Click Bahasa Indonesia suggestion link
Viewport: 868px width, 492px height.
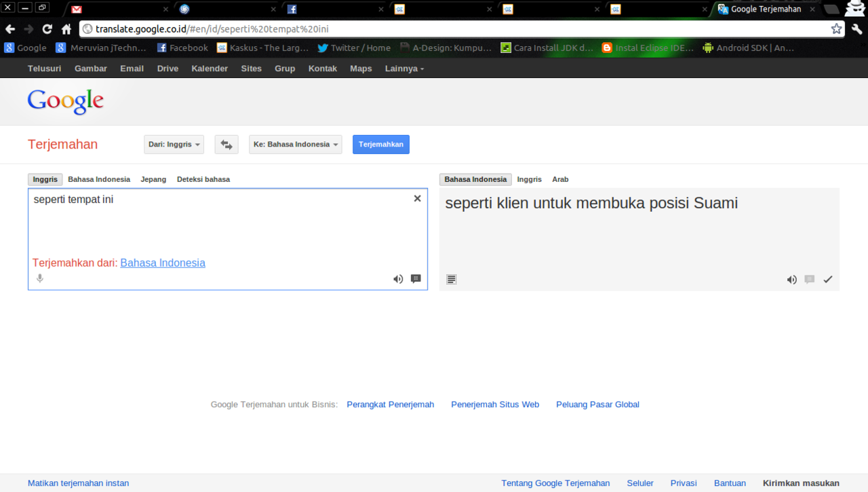click(x=163, y=263)
